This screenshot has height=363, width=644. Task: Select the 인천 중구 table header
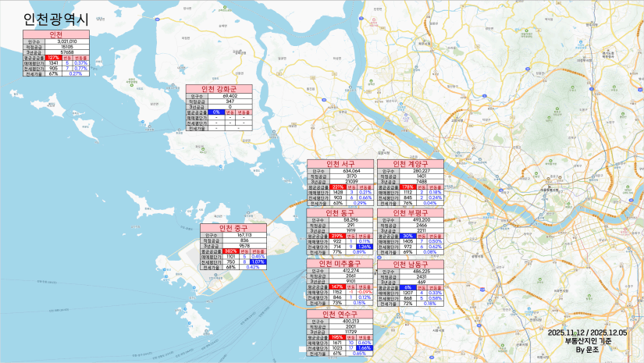point(233,228)
